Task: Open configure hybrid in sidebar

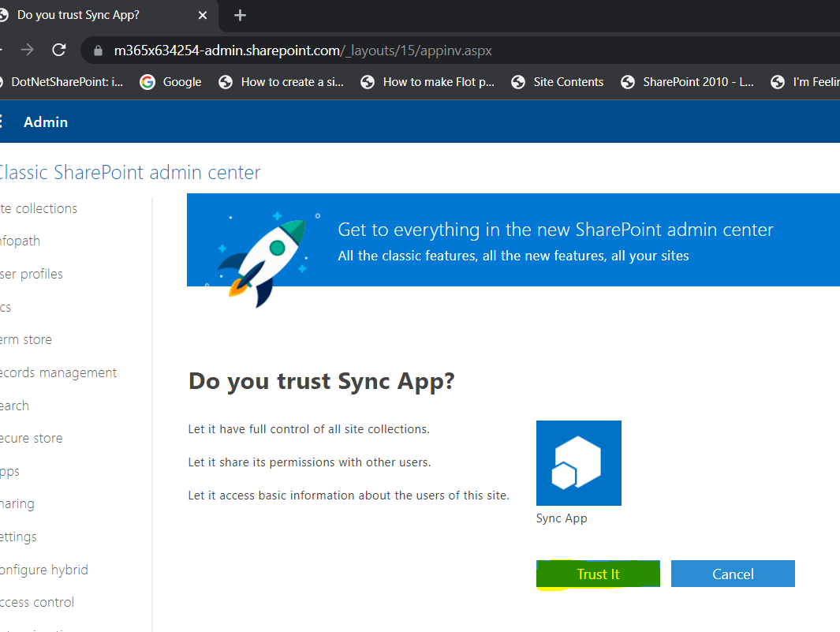Action: click(44, 570)
